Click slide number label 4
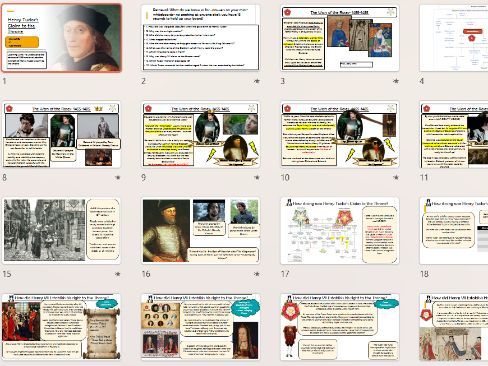This screenshot has width=488, height=366. [422, 81]
